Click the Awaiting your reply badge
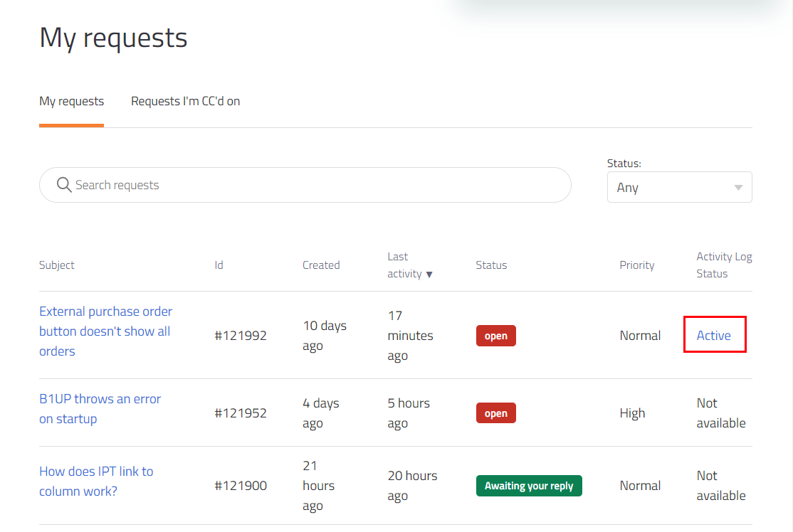The width and height of the screenshot is (793, 532). click(x=529, y=486)
